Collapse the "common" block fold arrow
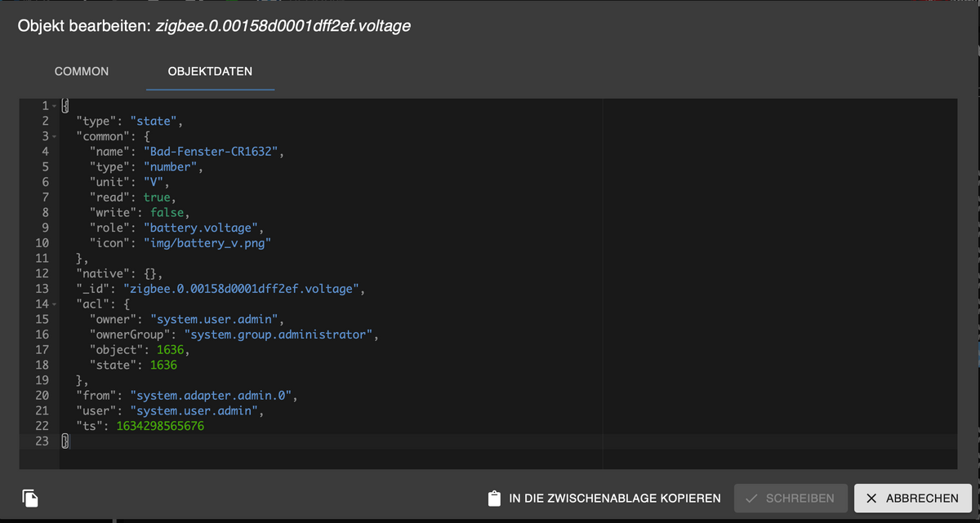980x523 pixels. point(54,136)
